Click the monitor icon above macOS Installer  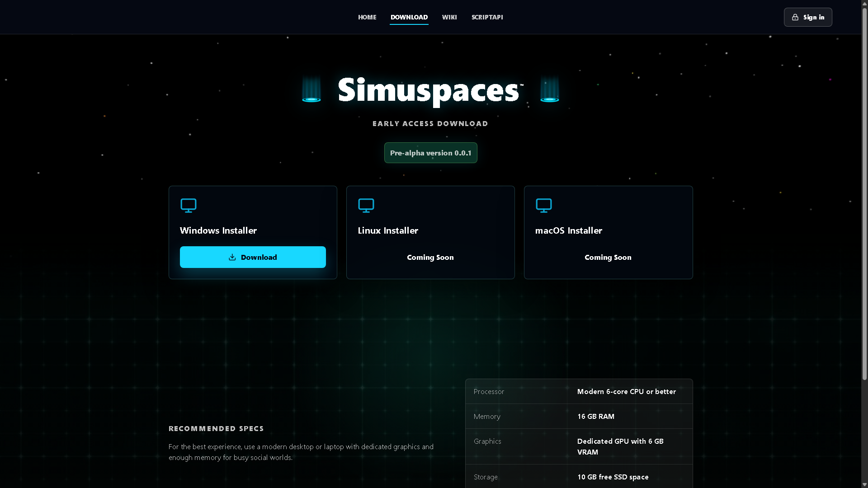544,205
